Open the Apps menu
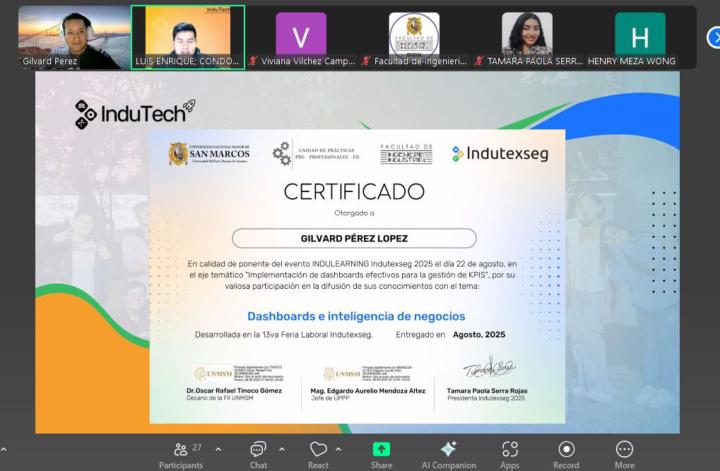Screen dimensions: 720x471 [510, 455]
